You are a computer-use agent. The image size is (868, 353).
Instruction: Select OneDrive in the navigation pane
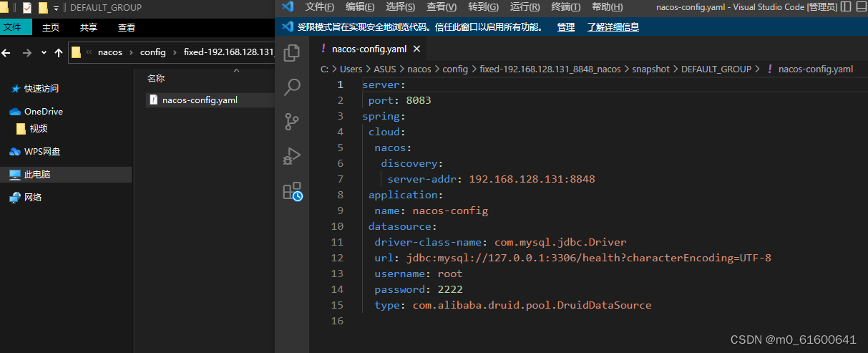[x=43, y=112]
